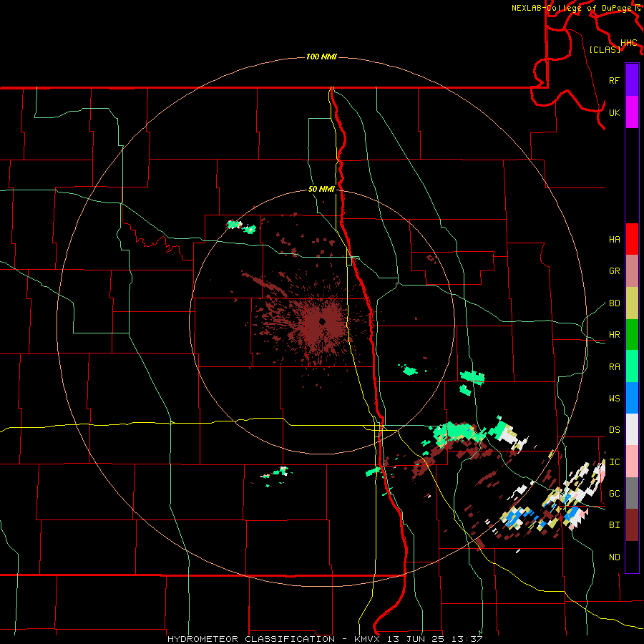The width and height of the screenshot is (644, 644).
Task: Click the magenta UK legend color swatch
Action: click(x=632, y=112)
